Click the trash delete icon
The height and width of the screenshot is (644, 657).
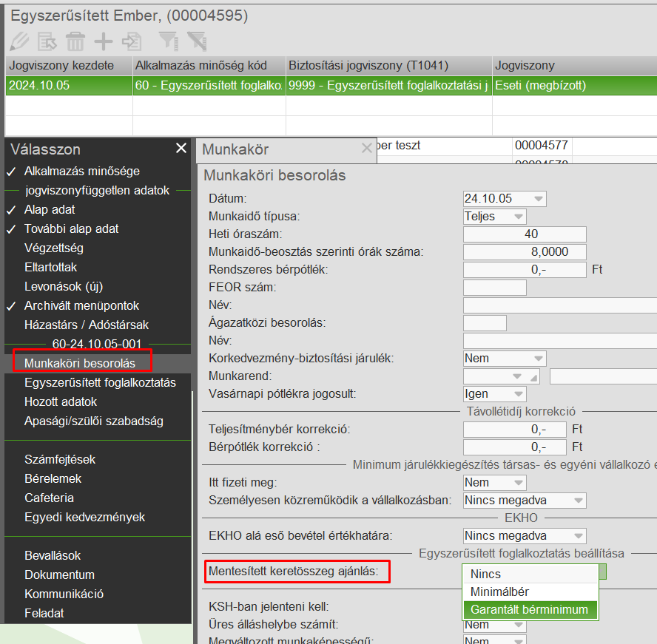point(75,41)
